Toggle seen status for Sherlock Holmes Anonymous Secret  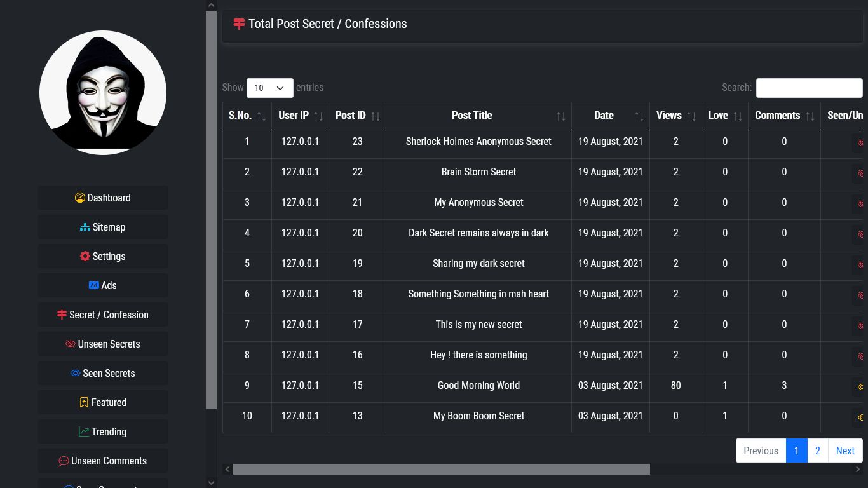861,144
